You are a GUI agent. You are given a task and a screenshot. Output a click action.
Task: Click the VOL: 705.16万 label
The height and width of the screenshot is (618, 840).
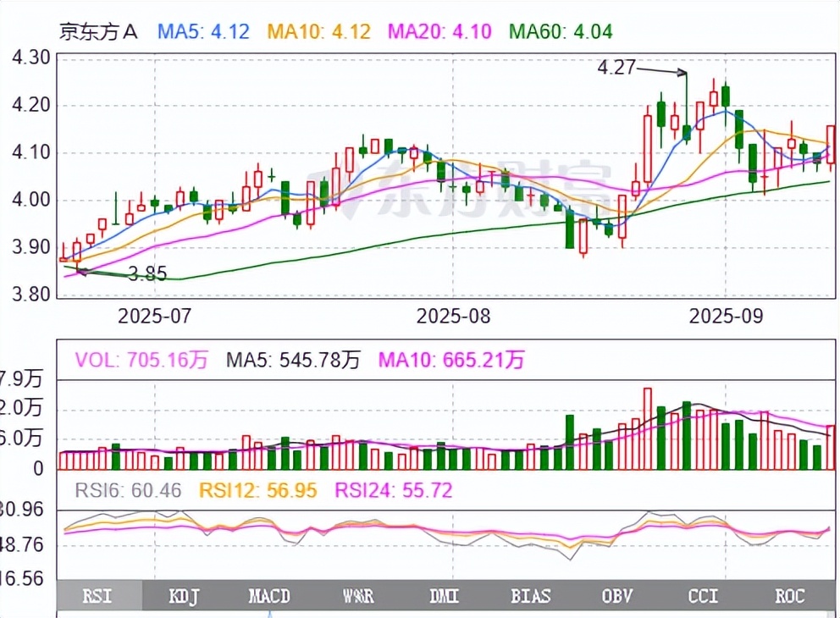141,360
